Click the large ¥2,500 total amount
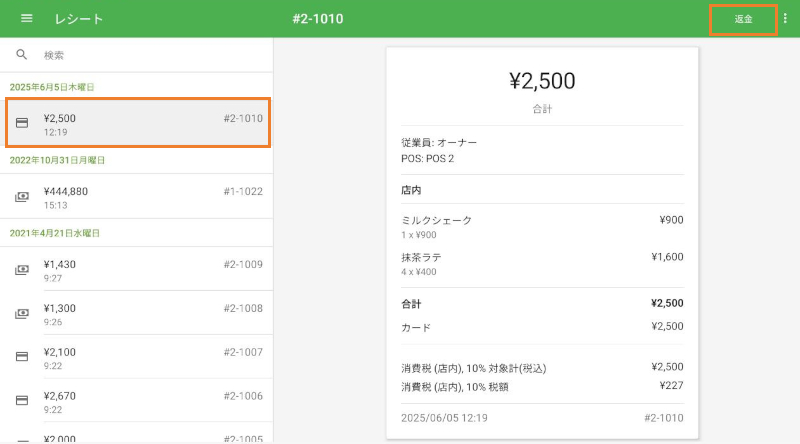The height and width of the screenshot is (444, 800). coord(542,81)
